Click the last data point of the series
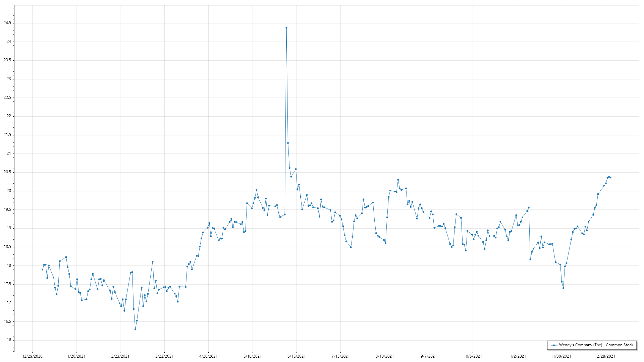This screenshot has width=644, height=362. tap(610, 178)
